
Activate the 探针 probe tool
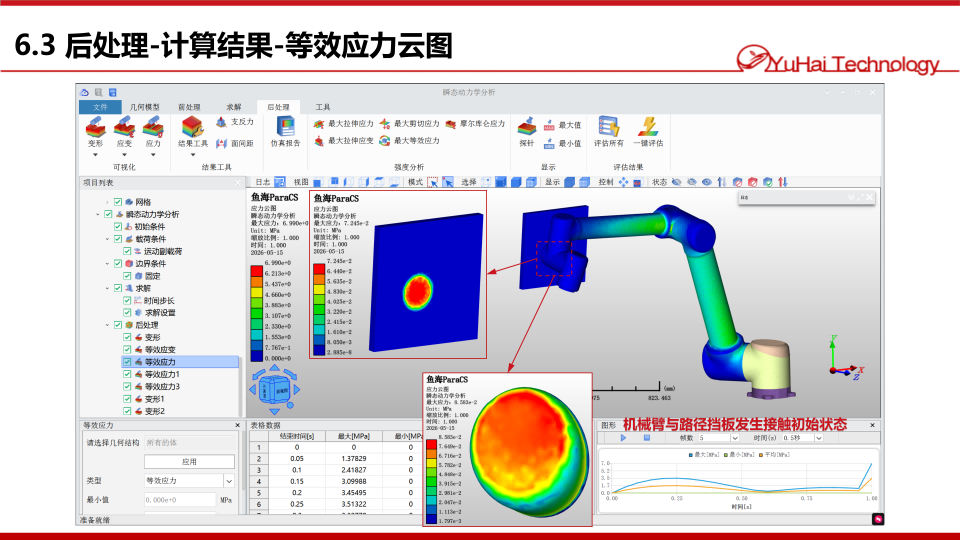pos(527,132)
